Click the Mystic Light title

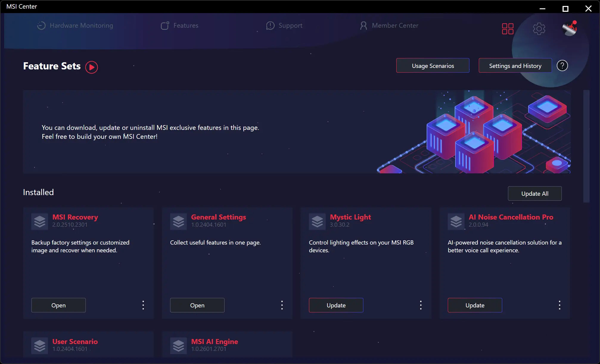tap(350, 217)
